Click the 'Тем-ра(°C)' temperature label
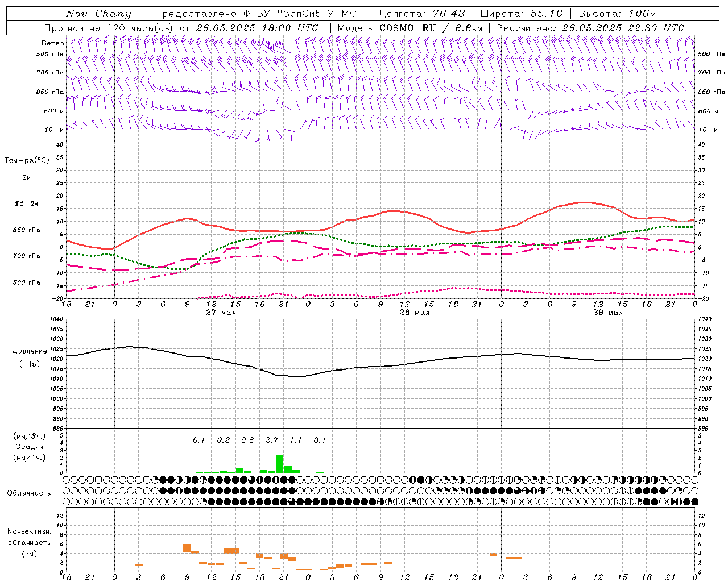The image size is (728, 582). (x=27, y=161)
